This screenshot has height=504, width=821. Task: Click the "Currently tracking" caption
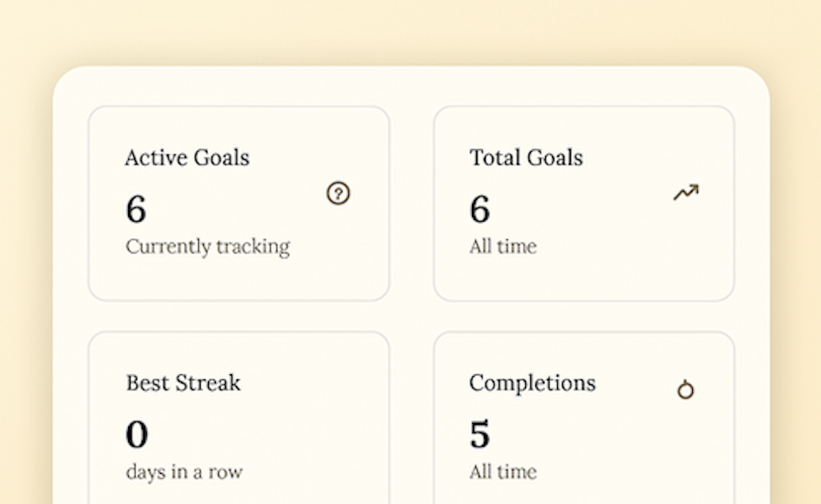click(x=207, y=247)
